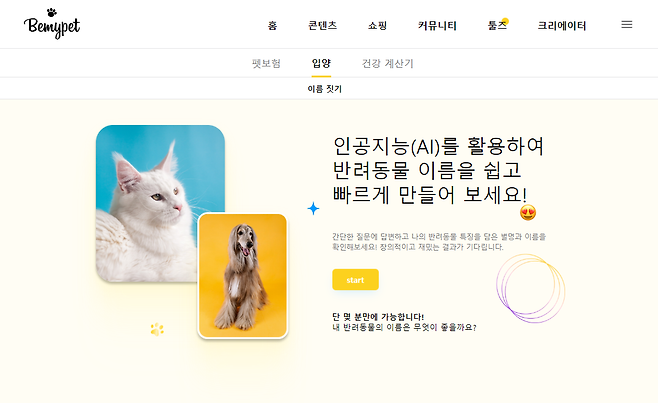Screen dimensions: 658x403
Task: Select the 입양 tab
Action: point(321,63)
